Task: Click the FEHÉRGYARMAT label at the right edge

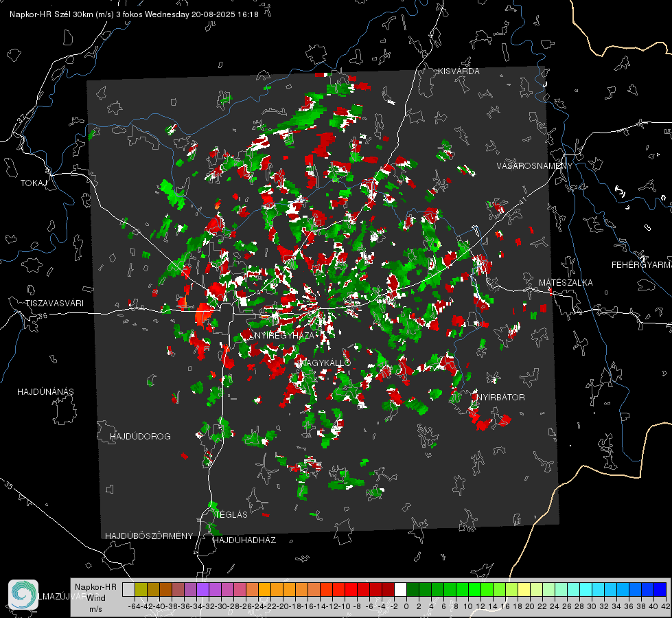Action: point(642,265)
